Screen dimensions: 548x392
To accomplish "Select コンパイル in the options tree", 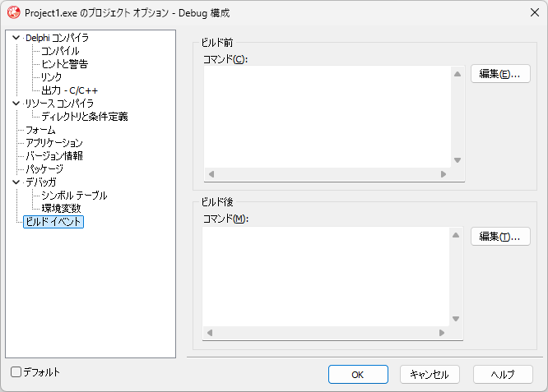I will click(60, 51).
